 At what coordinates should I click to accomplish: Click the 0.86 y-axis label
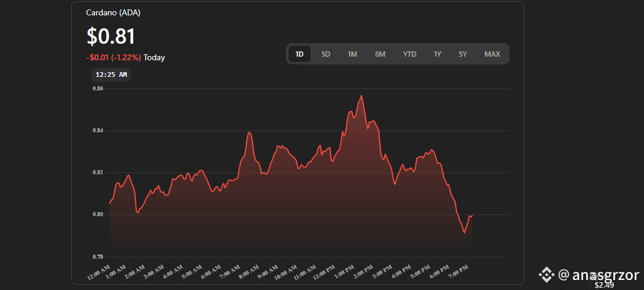click(97, 89)
